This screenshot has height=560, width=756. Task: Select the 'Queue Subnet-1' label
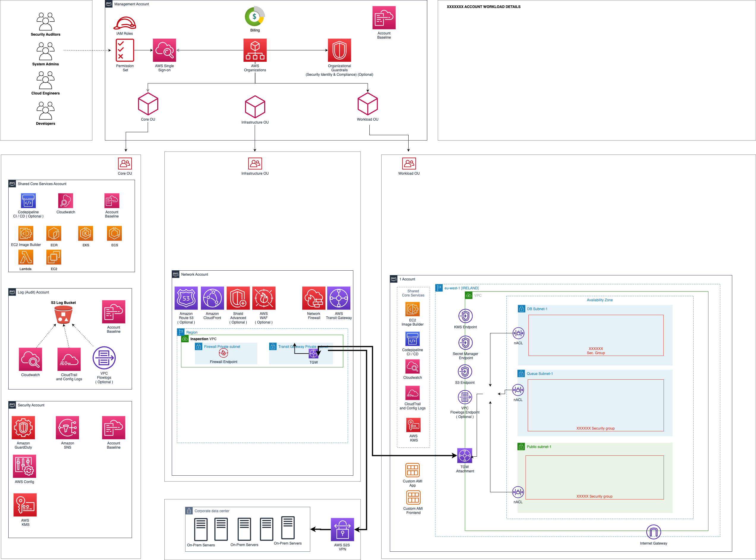[540, 373]
